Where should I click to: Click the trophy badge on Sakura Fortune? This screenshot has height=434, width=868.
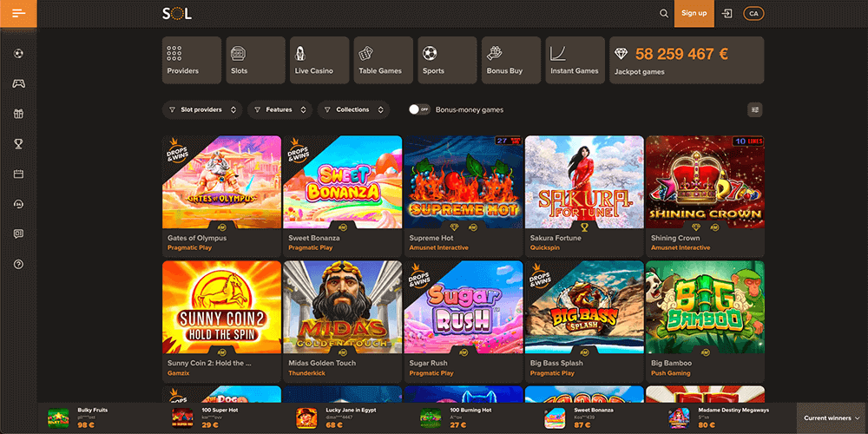[584, 227]
